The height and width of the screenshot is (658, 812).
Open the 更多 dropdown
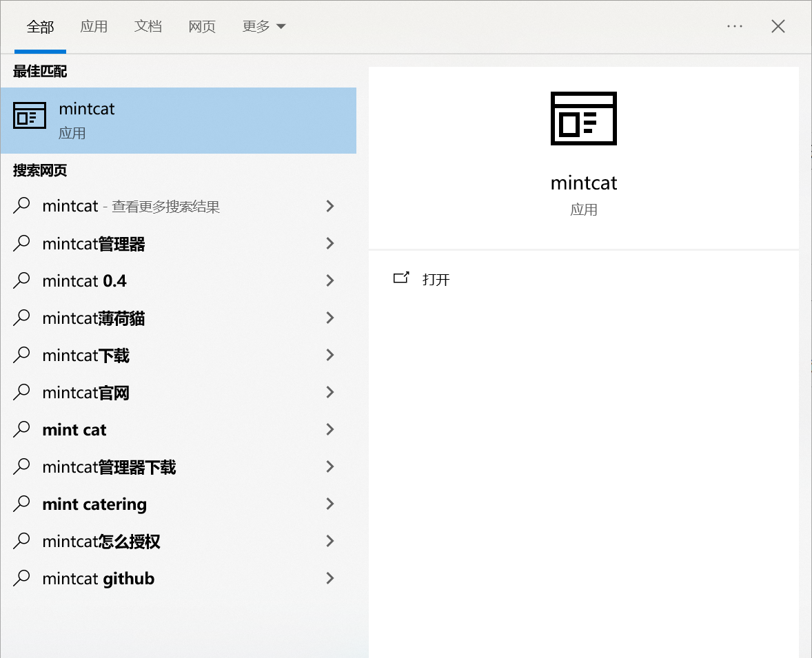point(263,26)
